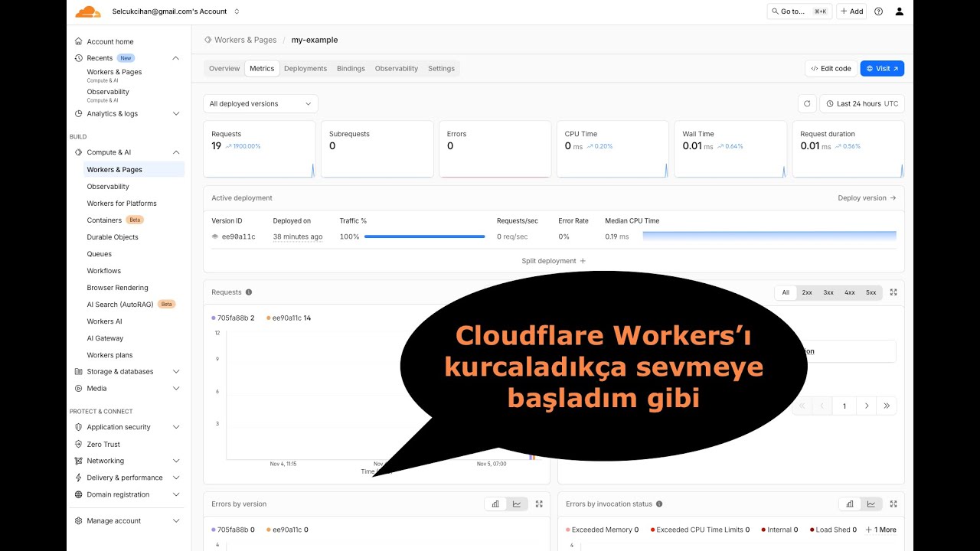Click Errors by invocation status info icon
Image resolution: width=980 pixels, height=551 pixels.
click(659, 504)
